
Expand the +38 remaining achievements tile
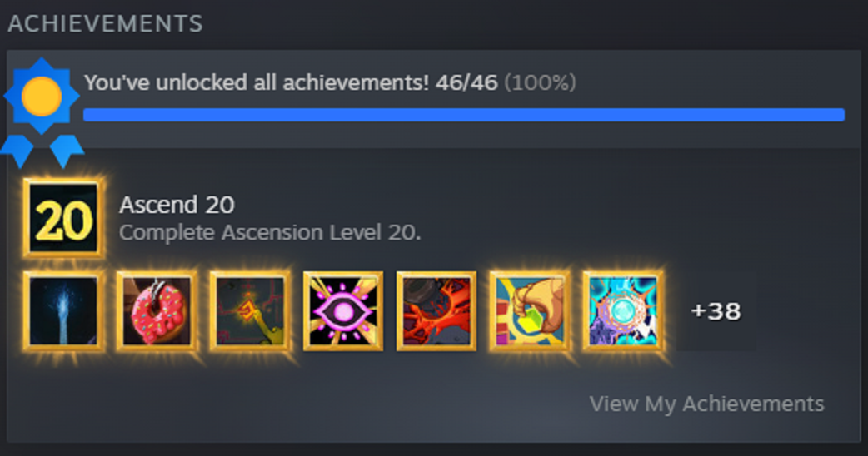[716, 310]
